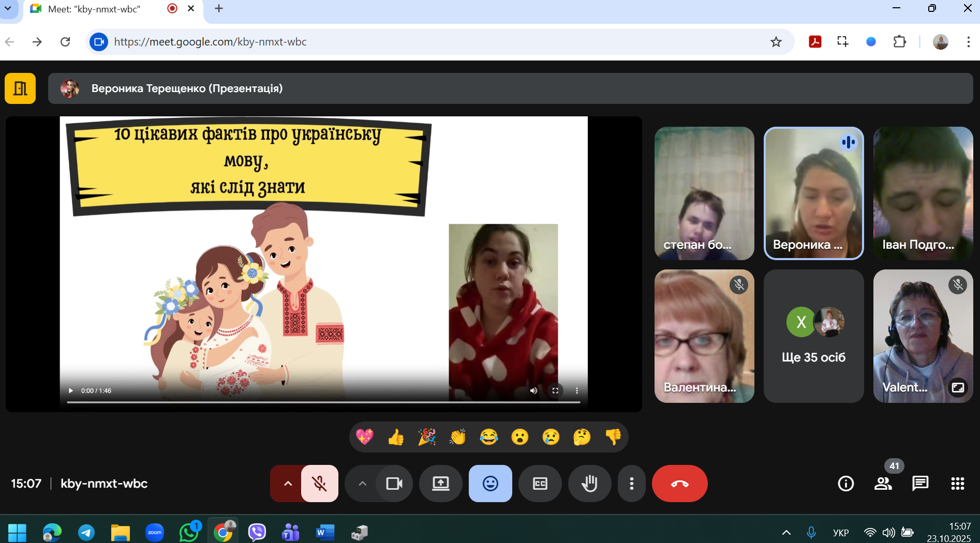Send thumbs up reaction
980x543 pixels.
[x=396, y=438]
